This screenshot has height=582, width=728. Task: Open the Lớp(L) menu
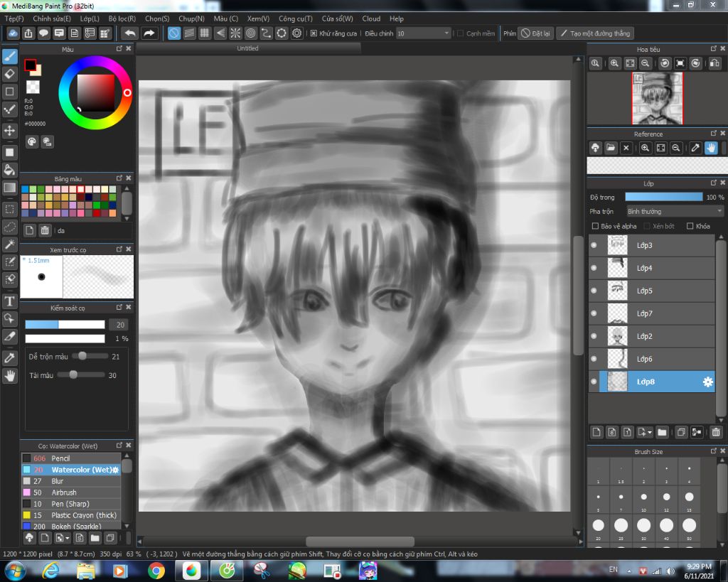pyautogui.click(x=90, y=18)
